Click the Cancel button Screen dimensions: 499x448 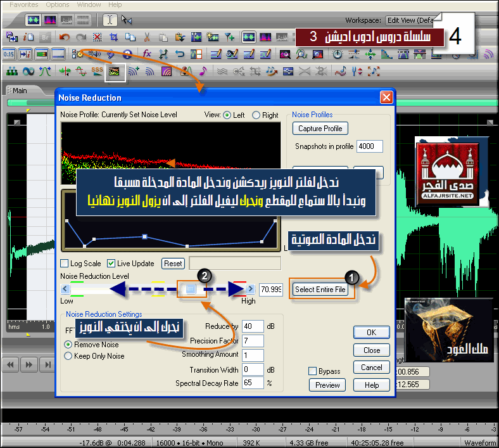tap(371, 367)
